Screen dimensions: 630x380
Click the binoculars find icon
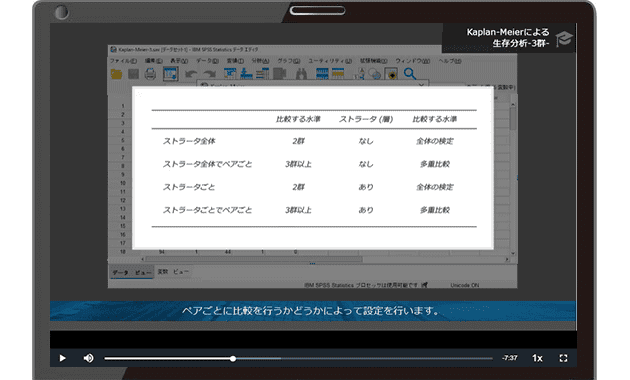coord(301,74)
